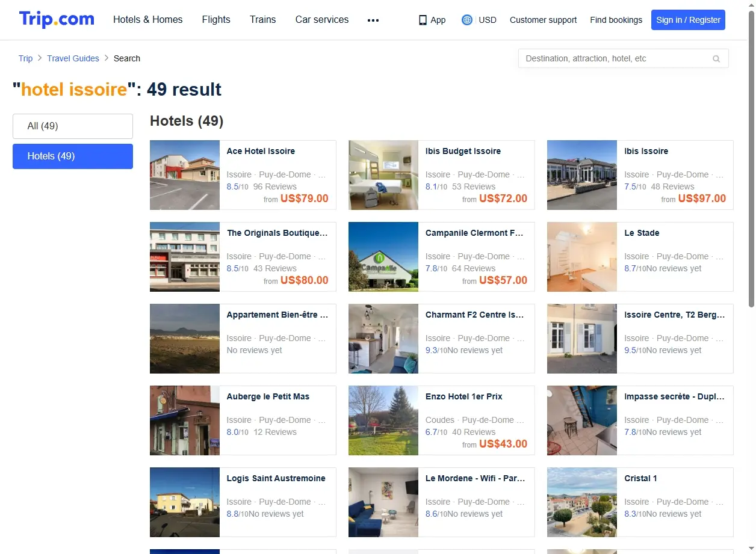Click the globe language icon

467,20
